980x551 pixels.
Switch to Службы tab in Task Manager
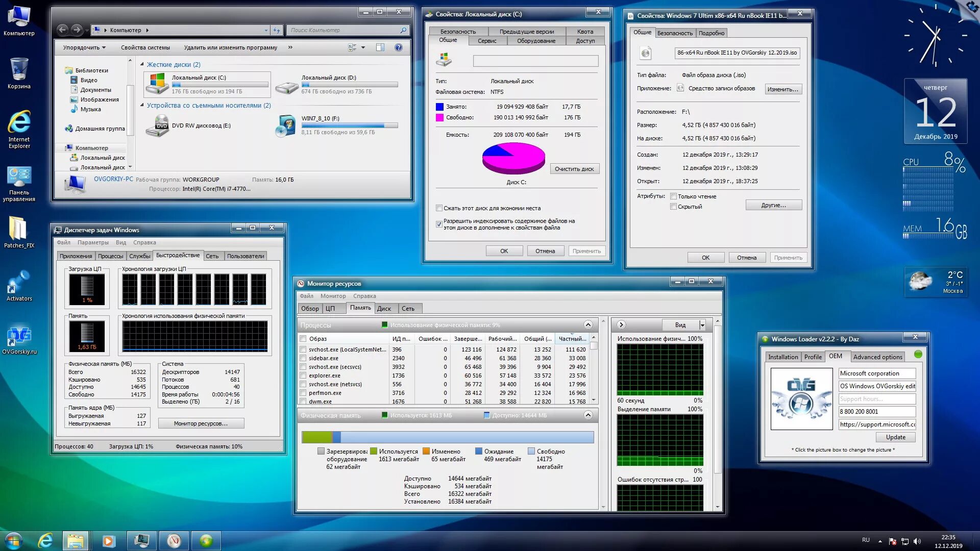point(139,256)
